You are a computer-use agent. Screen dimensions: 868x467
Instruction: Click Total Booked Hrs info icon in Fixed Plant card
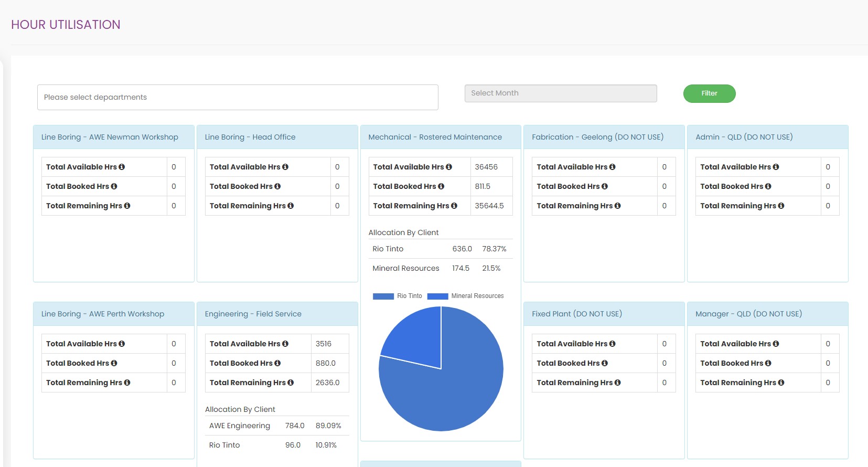coord(605,363)
